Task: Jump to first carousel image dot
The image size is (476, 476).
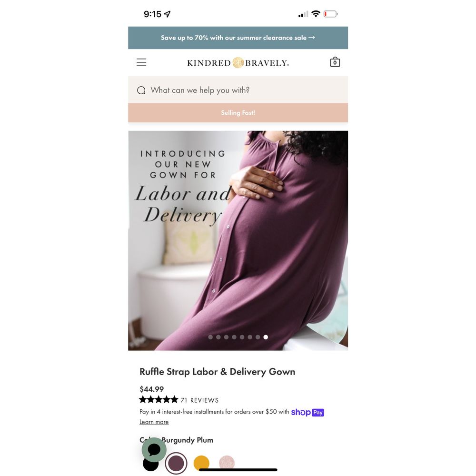Action: (x=210, y=337)
